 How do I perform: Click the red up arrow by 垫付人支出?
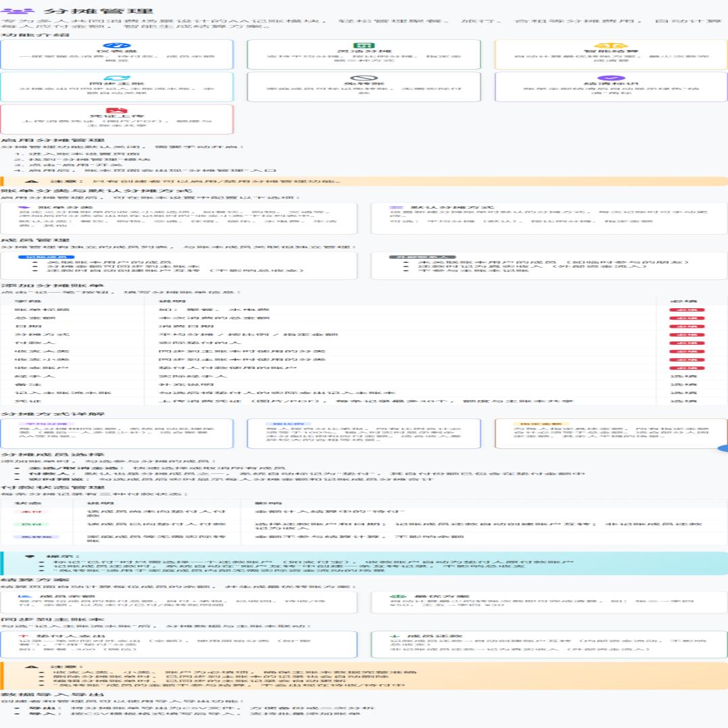click(x=23, y=636)
